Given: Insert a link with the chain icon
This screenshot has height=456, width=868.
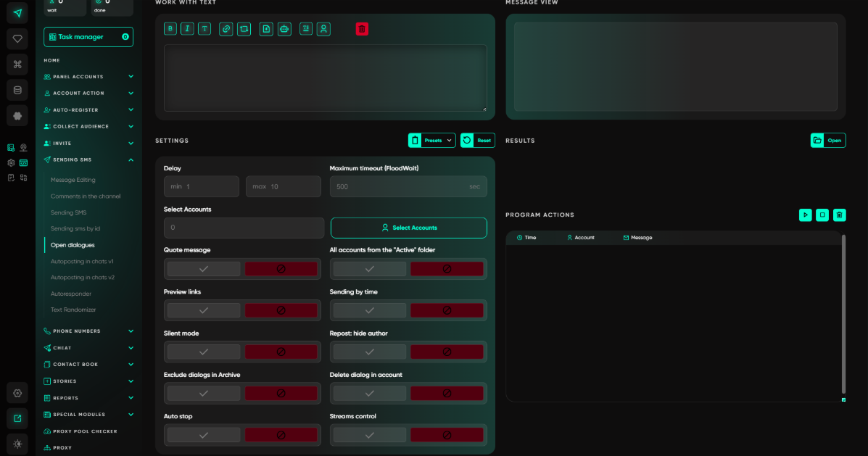Looking at the screenshot, I should (226, 29).
